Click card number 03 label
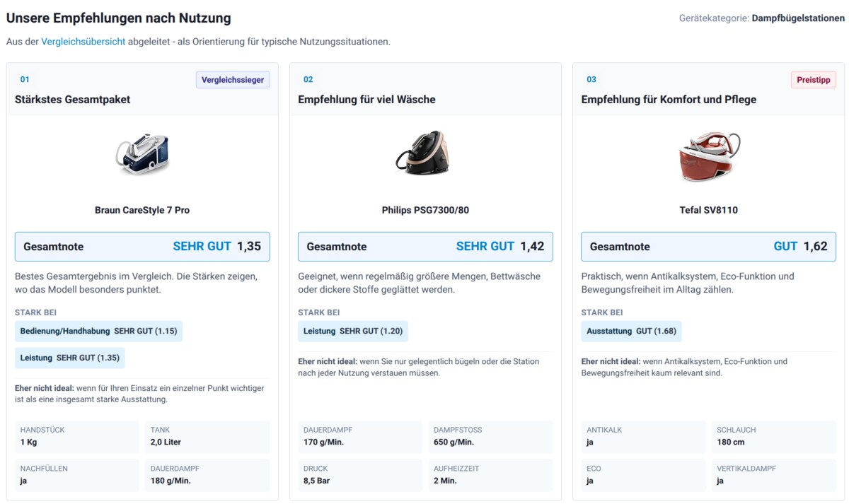 coord(591,80)
